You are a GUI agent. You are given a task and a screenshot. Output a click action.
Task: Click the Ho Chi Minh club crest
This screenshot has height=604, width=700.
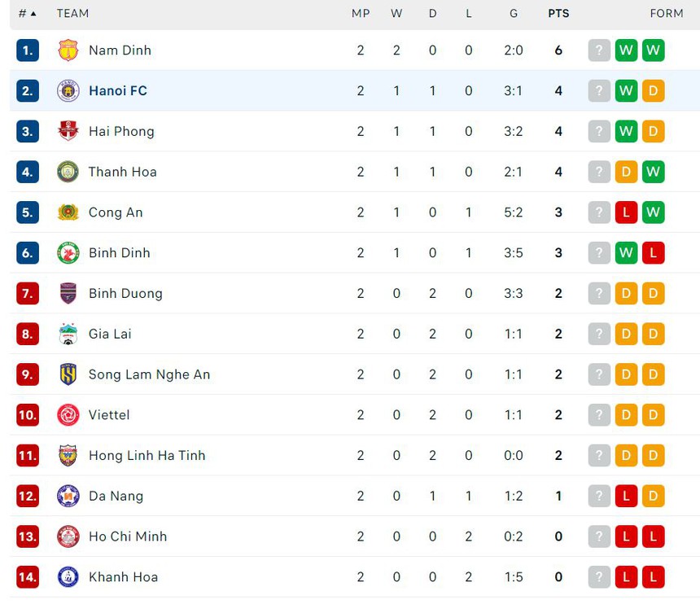coord(69,536)
